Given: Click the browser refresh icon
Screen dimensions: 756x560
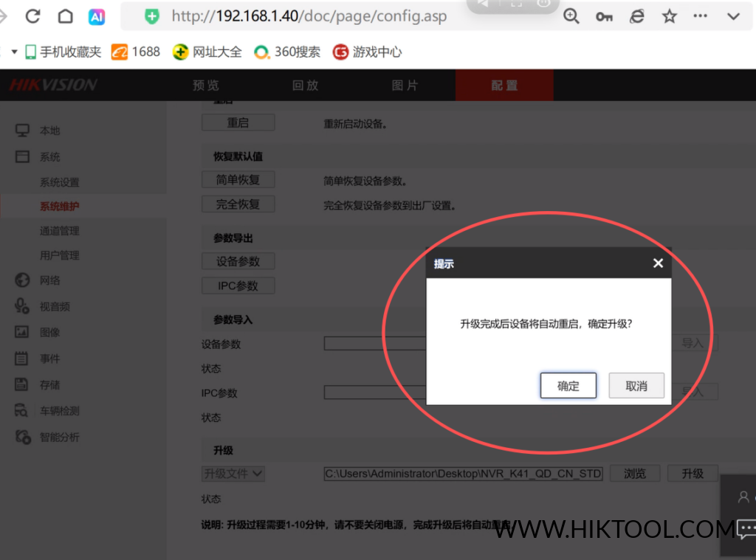Looking at the screenshot, I should (32, 16).
